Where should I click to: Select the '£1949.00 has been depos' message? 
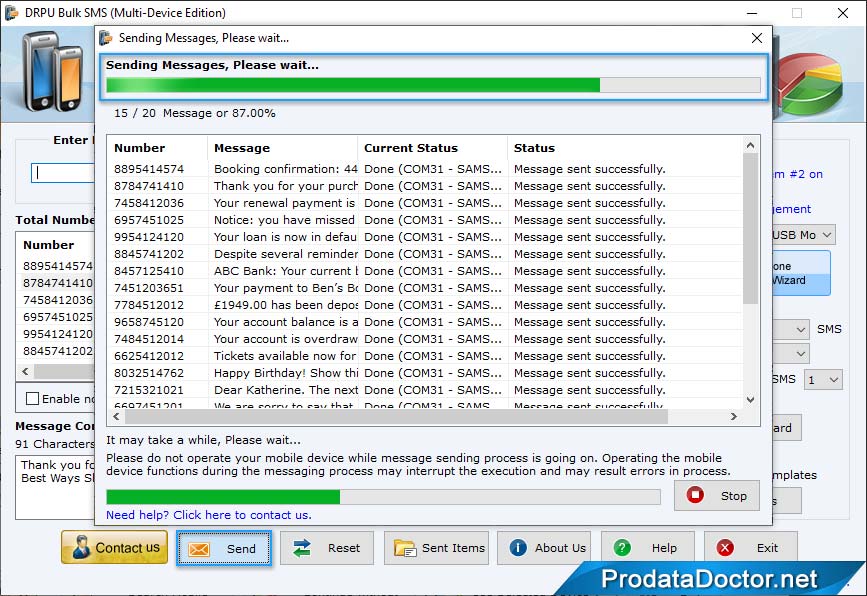[286, 305]
